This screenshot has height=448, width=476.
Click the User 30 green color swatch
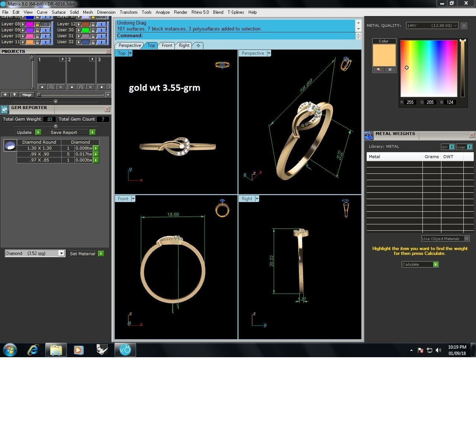pyautogui.click(x=86, y=30)
